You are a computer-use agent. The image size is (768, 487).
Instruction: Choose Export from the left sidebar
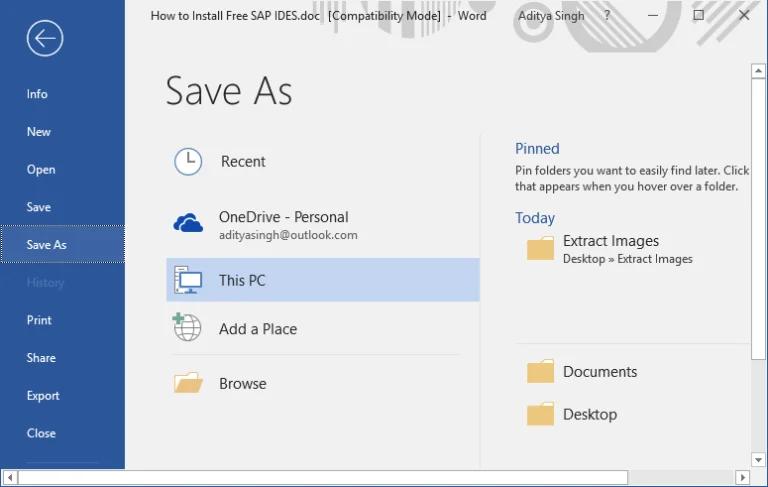pyautogui.click(x=43, y=396)
